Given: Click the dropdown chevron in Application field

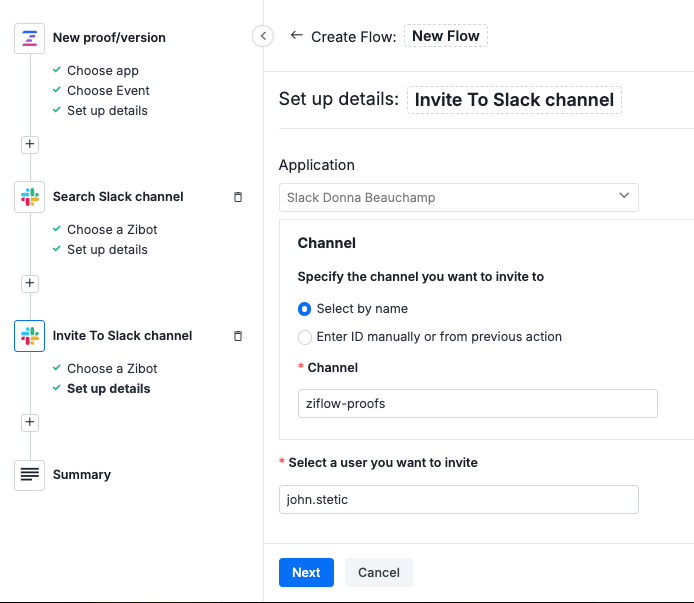Looking at the screenshot, I should click(624, 196).
